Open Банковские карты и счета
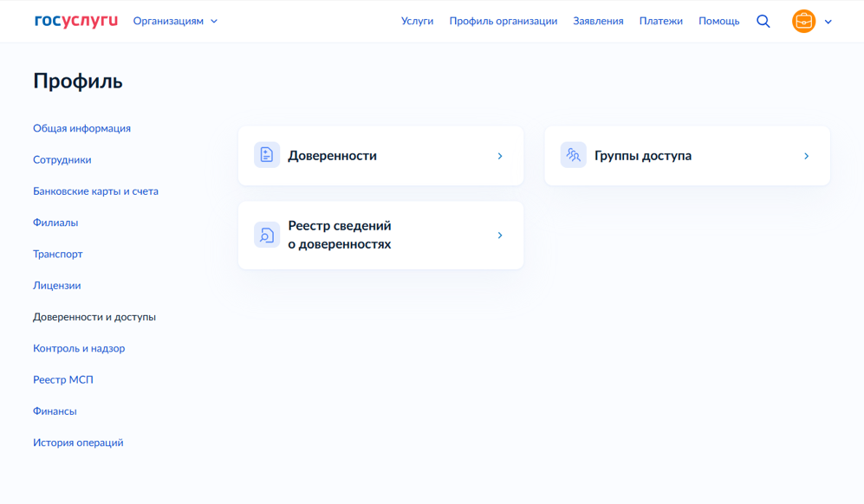 tap(95, 191)
